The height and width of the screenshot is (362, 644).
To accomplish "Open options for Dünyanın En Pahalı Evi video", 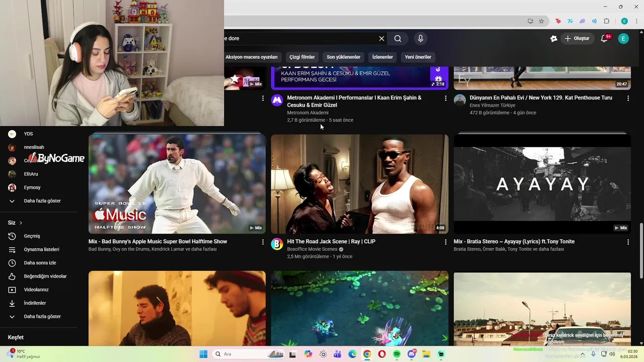I will coord(628,99).
